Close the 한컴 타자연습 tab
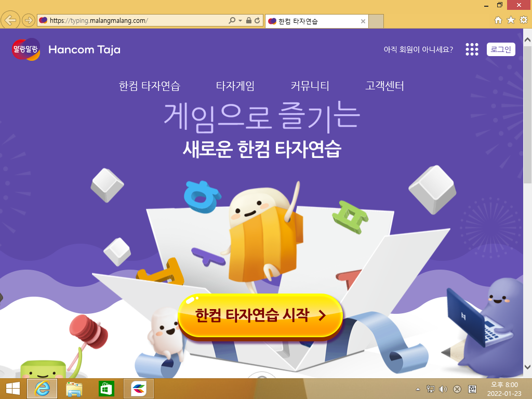532x399 pixels. coord(363,21)
